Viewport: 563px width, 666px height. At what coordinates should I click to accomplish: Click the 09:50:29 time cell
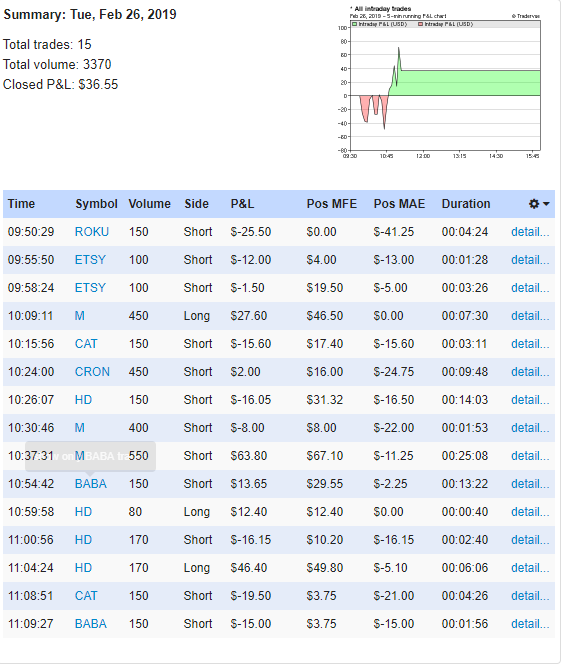[31, 232]
